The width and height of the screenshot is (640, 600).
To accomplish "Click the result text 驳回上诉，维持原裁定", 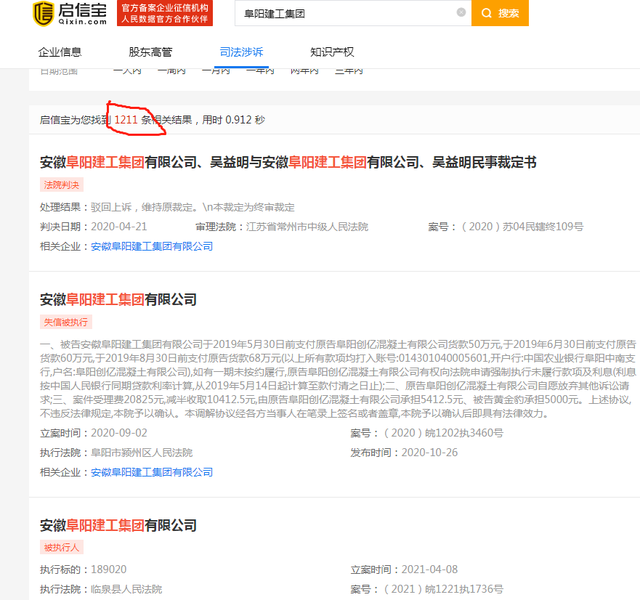I will pyautogui.click(x=143, y=207).
